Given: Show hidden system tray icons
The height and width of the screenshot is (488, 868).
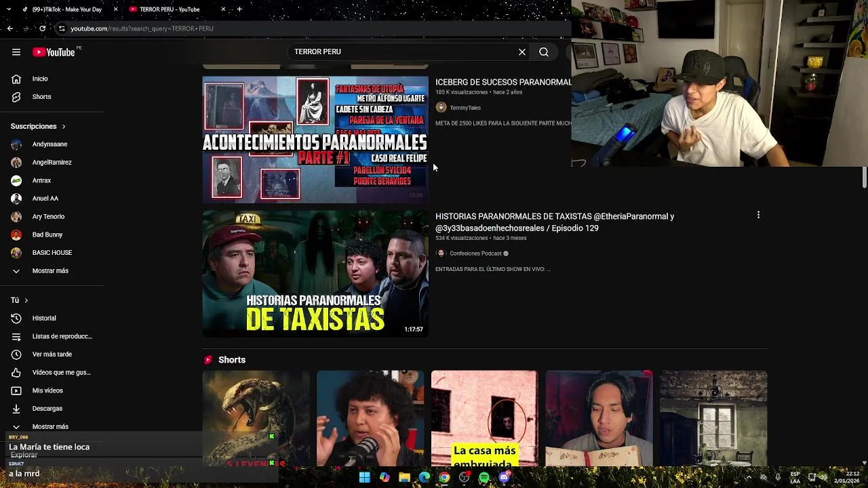Looking at the screenshot, I should 749,477.
